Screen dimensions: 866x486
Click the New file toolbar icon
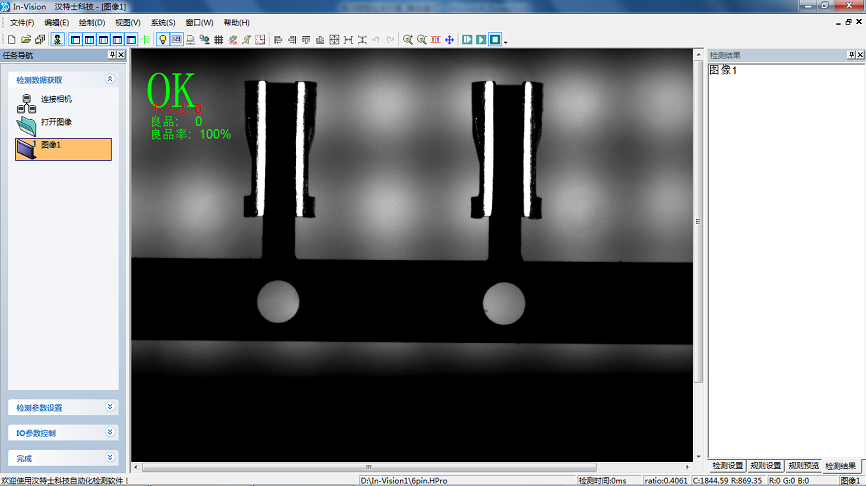[x=12, y=40]
